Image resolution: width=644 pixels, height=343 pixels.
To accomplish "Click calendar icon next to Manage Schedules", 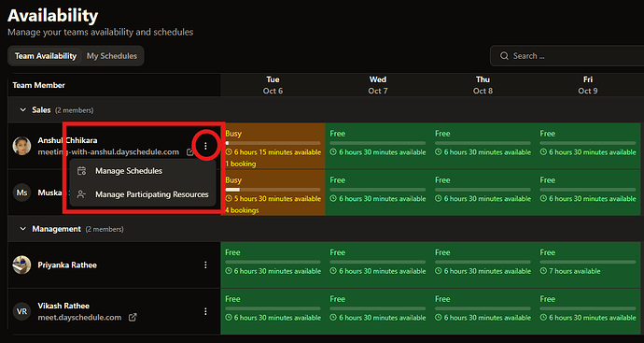I will point(82,171).
